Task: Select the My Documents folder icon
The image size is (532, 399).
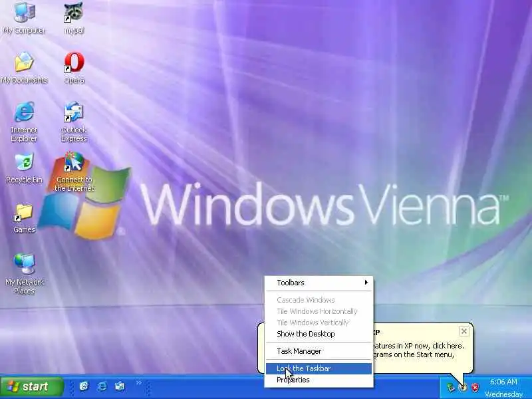Action: click(24, 68)
